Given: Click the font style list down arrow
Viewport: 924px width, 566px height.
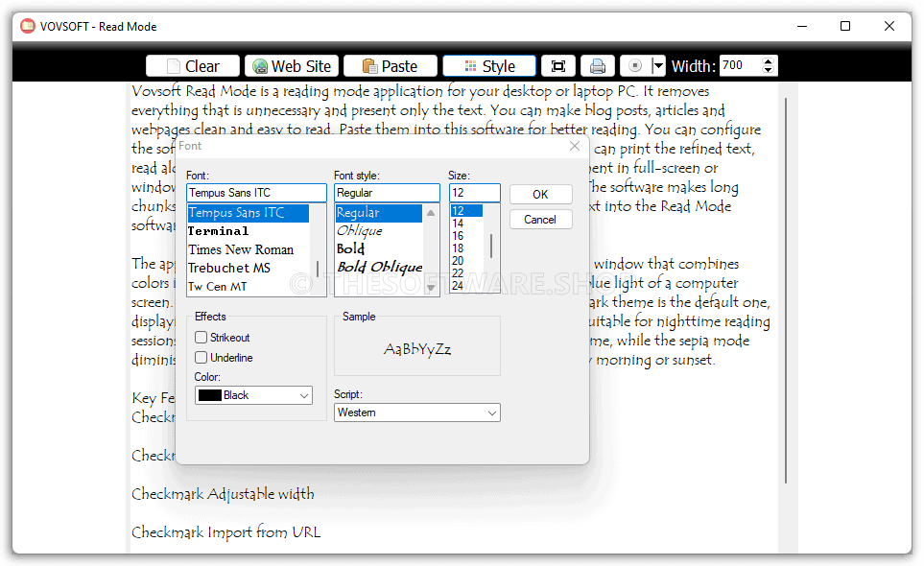Looking at the screenshot, I should coord(431,288).
